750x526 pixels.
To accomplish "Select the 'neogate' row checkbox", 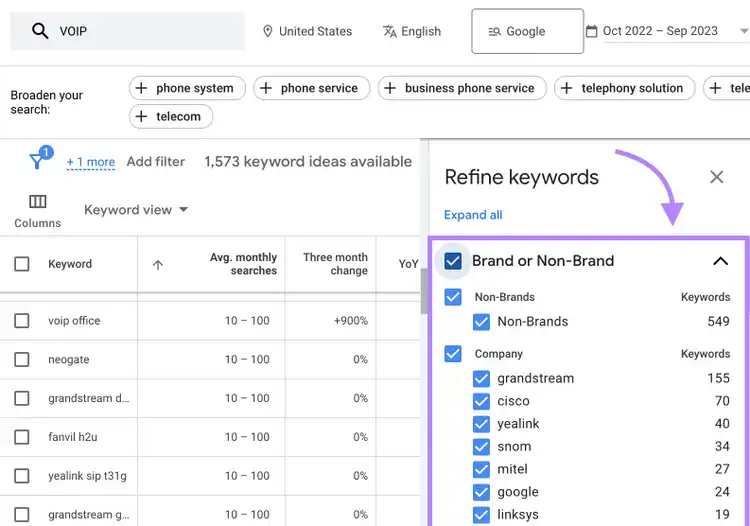I will (x=22, y=359).
